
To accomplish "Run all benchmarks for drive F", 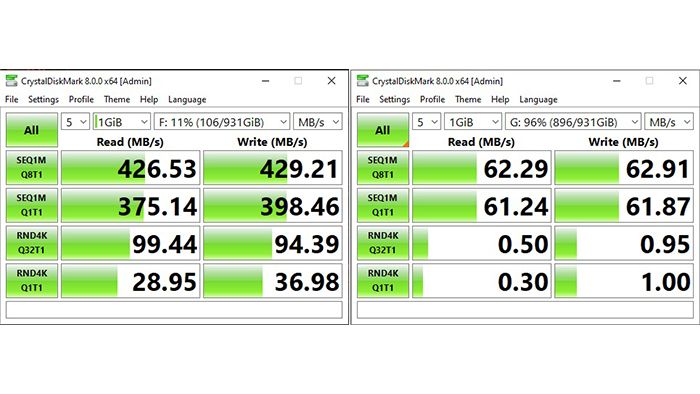I will click(x=32, y=130).
